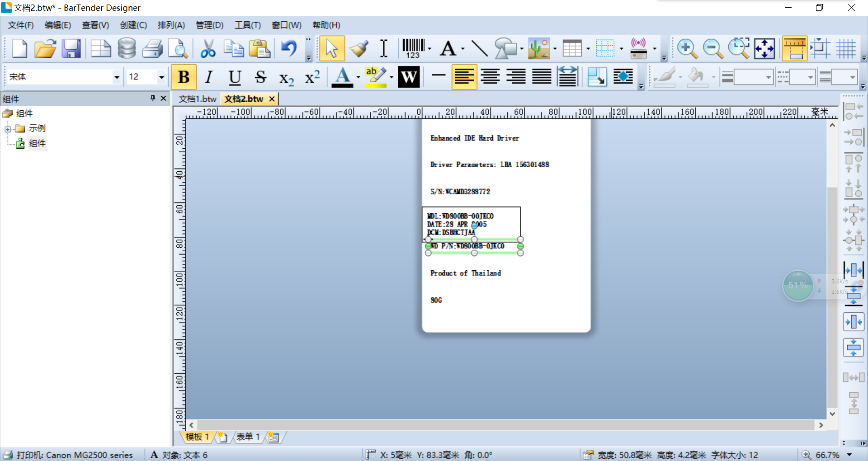Viewport: 868px width, 461px height.
Task: Open the line thickness combo box
Action: 754,77
